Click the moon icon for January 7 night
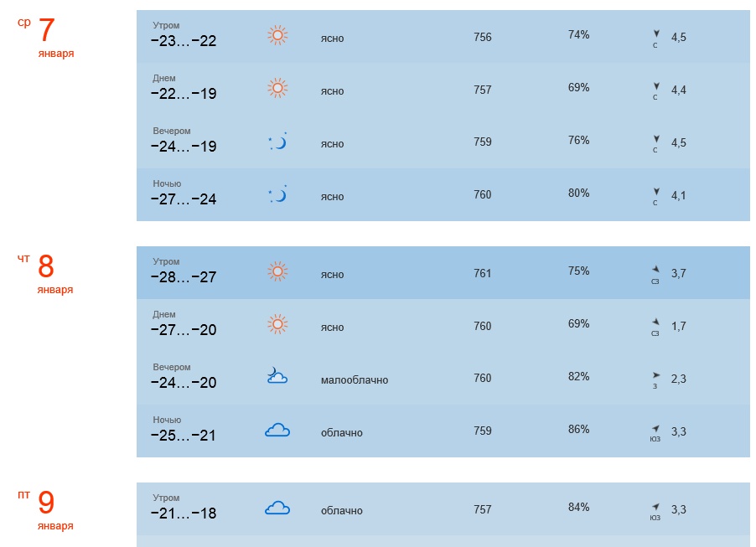The width and height of the screenshot is (756, 547). click(x=277, y=194)
